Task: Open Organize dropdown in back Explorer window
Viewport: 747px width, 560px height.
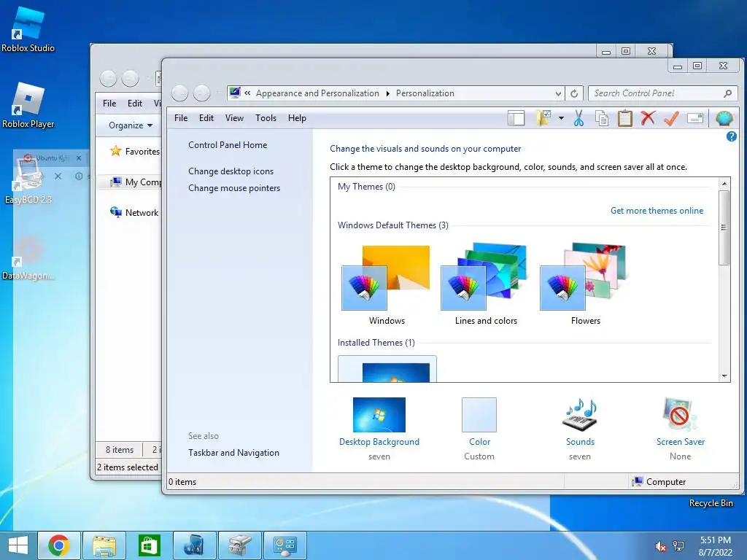Action: coord(131,125)
